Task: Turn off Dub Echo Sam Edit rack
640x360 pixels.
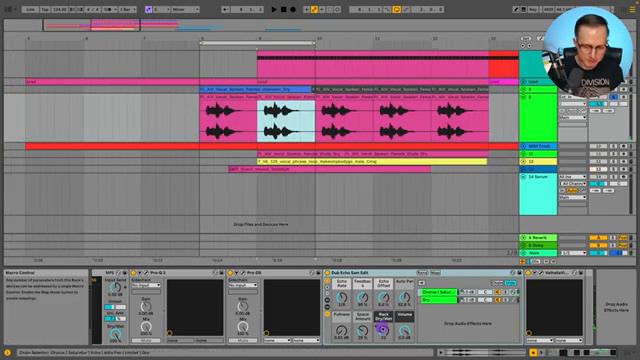Action: point(327,273)
